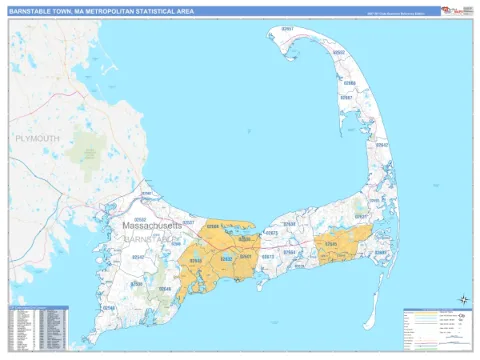This screenshot has width=480, height=360.
Task: Select ZIP code label 02642
Action: (382, 145)
